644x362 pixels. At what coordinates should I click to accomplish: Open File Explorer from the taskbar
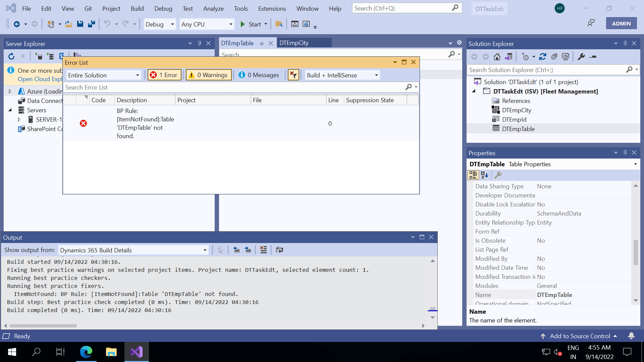pos(111,352)
